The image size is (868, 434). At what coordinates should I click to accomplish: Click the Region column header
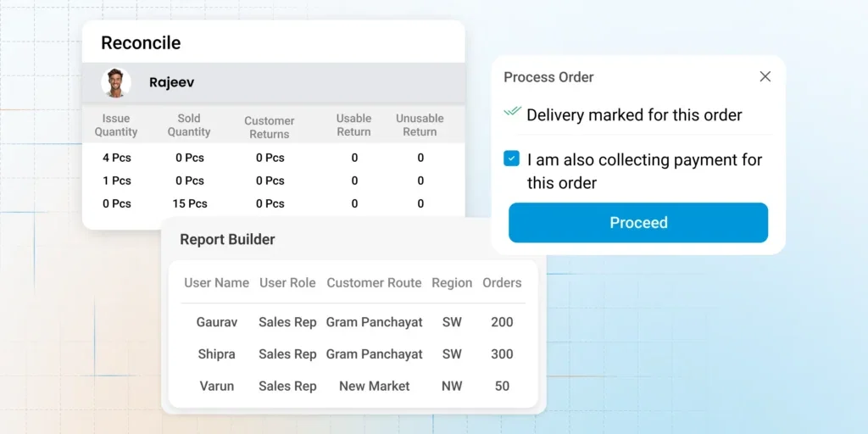(x=452, y=283)
